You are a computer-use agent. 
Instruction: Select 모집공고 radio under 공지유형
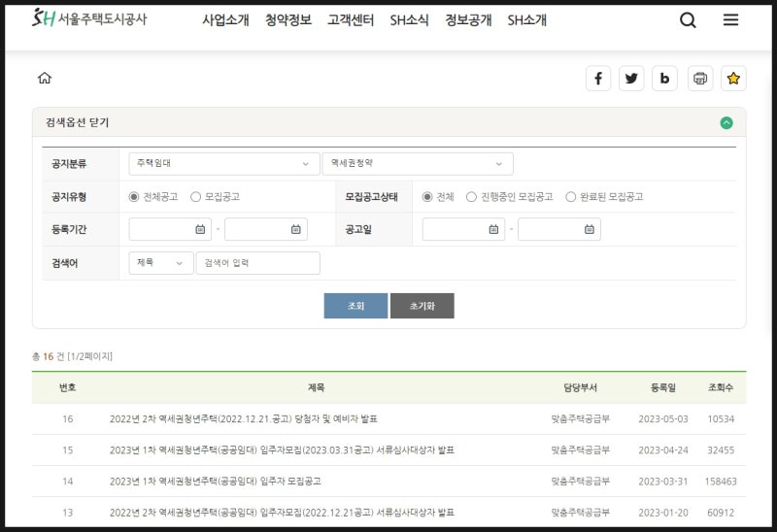pos(196,197)
